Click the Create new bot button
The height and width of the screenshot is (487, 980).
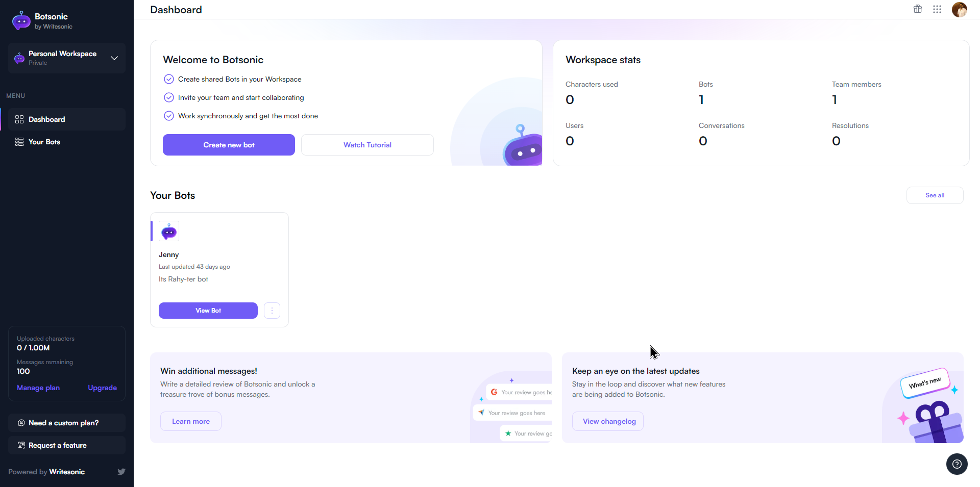coord(229,145)
